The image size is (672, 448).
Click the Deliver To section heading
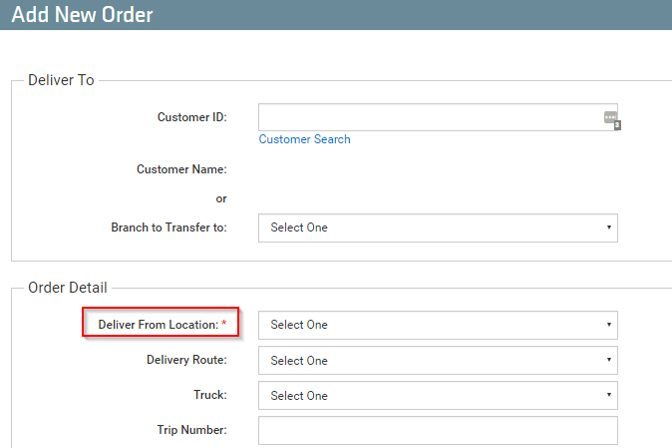[x=61, y=80]
